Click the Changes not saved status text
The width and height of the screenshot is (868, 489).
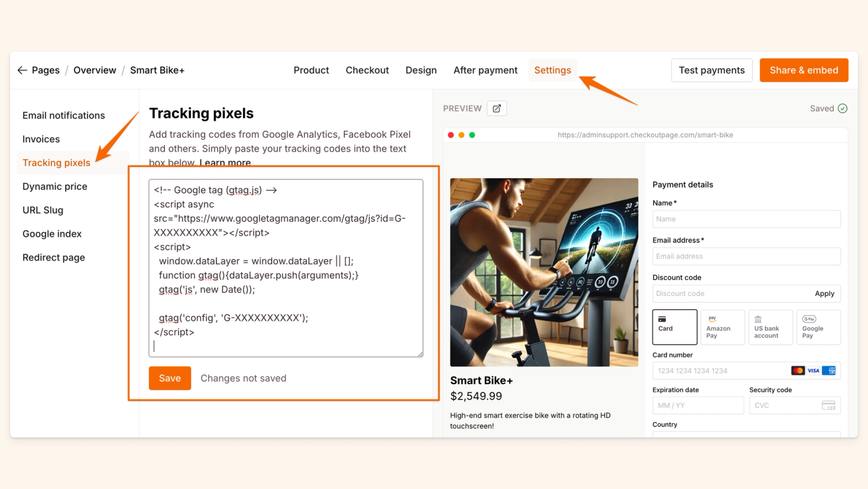tap(243, 378)
